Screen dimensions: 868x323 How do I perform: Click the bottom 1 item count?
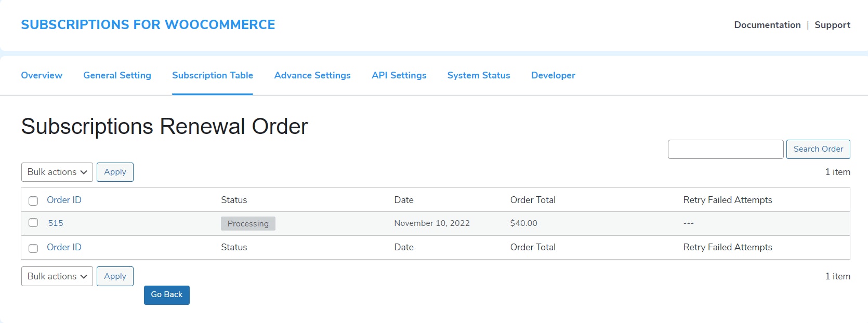click(x=838, y=276)
